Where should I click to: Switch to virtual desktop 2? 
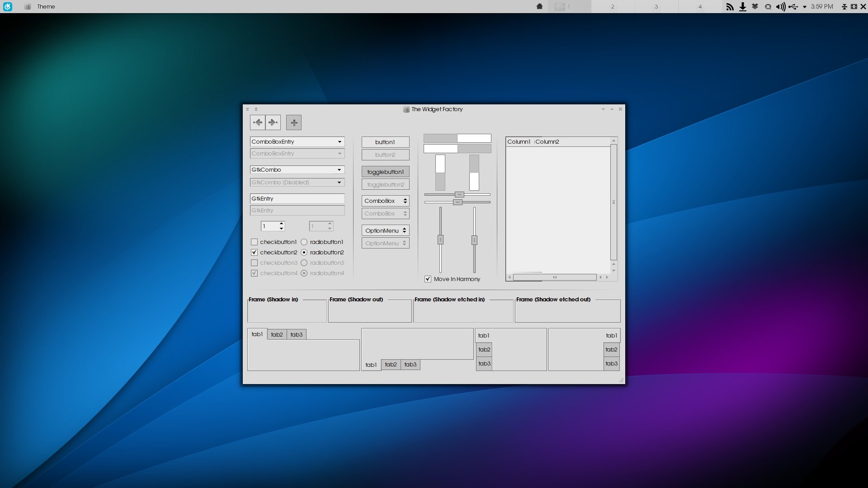tap(613, 7)
